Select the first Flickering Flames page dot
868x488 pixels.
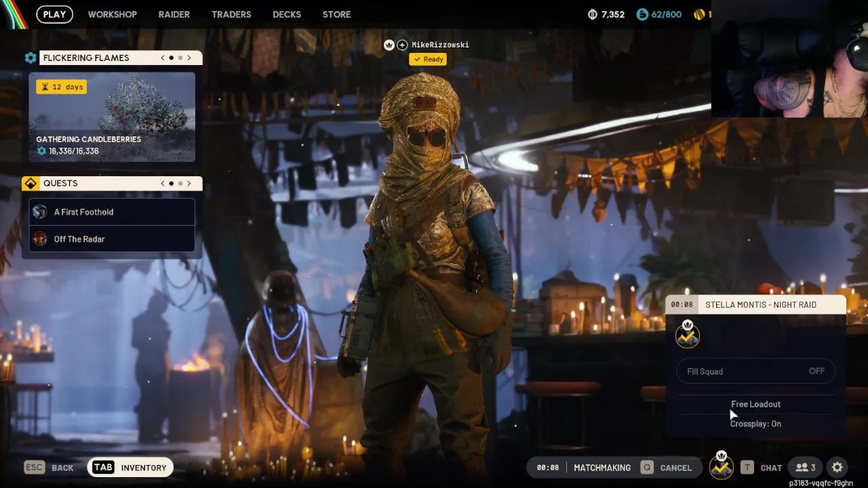point(172,58)
